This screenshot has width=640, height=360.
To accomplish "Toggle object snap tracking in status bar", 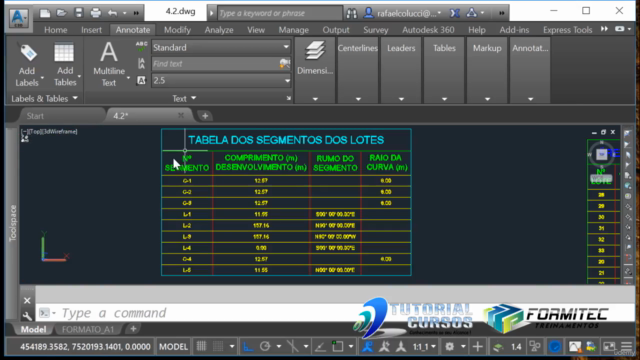I will (320, 347).
